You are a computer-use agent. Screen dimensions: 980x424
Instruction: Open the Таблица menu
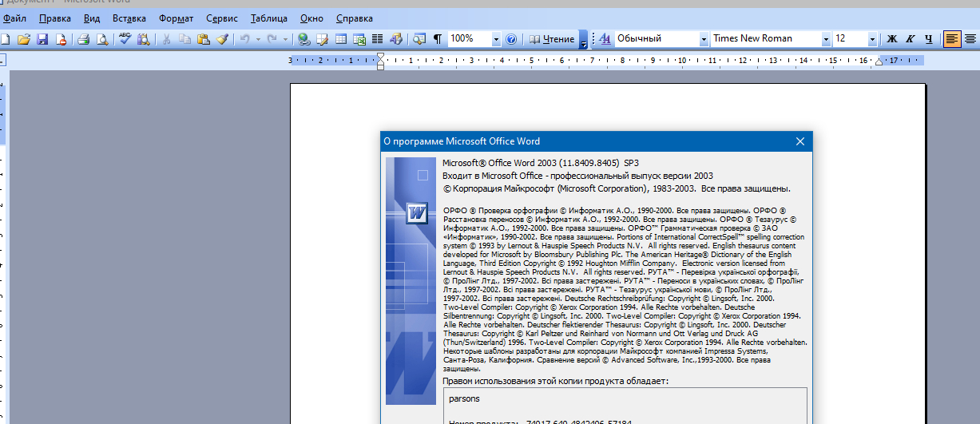[269, 18]
